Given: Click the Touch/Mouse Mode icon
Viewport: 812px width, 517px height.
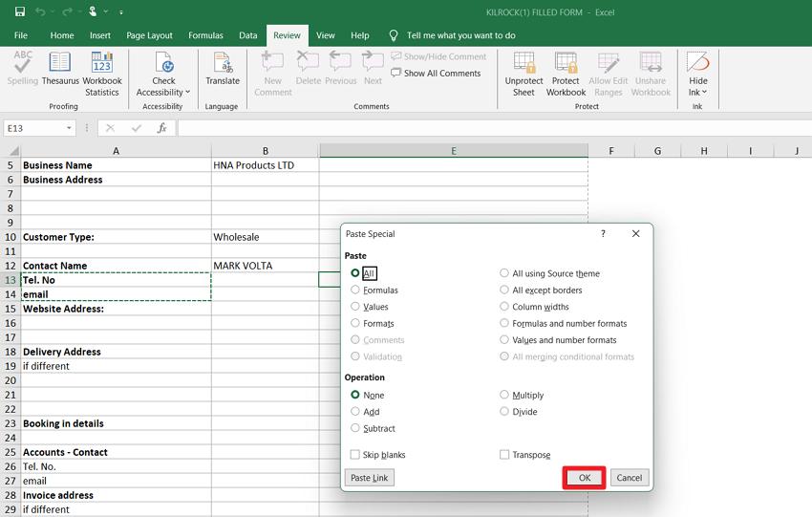Looking at the screenshot, I should coord(94,11).
